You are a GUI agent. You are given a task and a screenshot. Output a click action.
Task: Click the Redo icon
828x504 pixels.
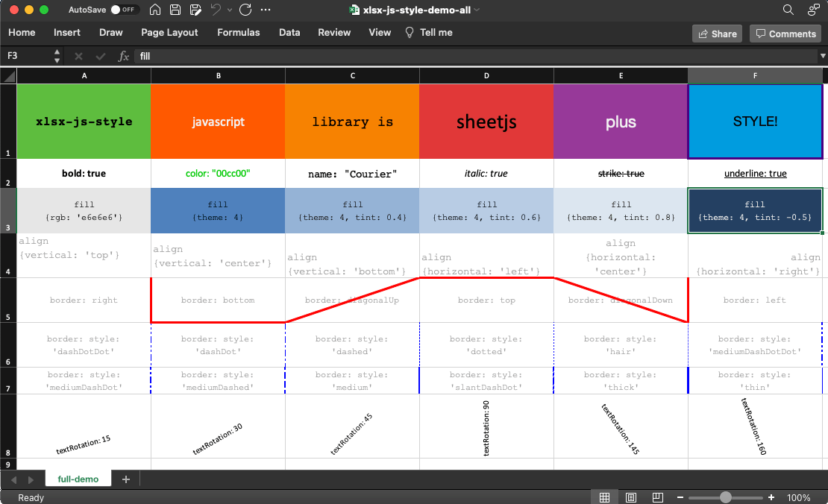244,10
